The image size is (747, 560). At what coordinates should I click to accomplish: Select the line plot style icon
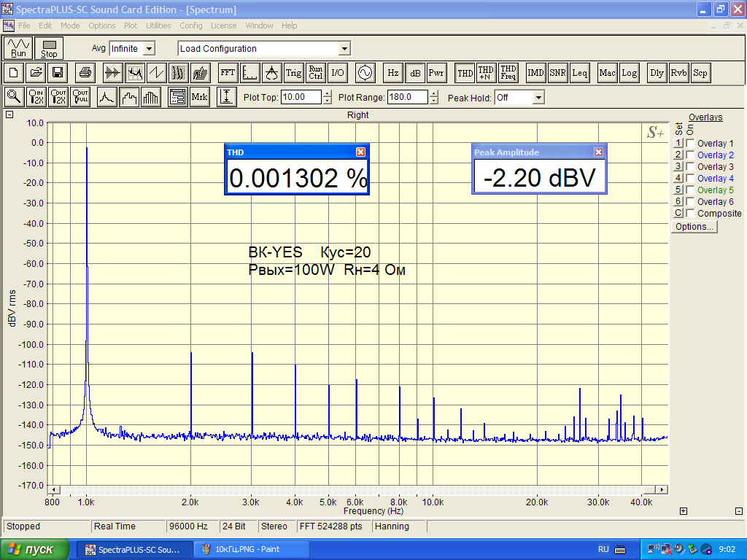click(107, 97)
